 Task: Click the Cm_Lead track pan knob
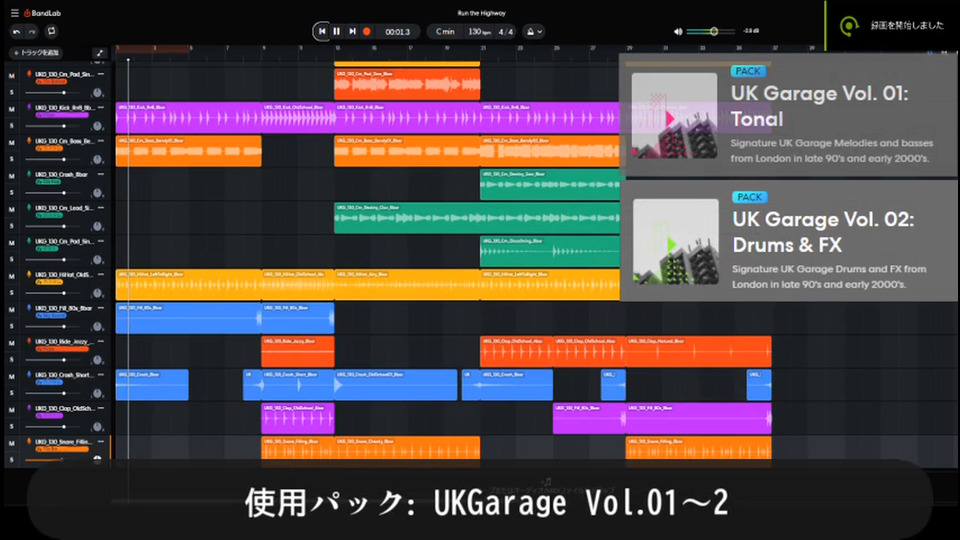pos(97,227)
